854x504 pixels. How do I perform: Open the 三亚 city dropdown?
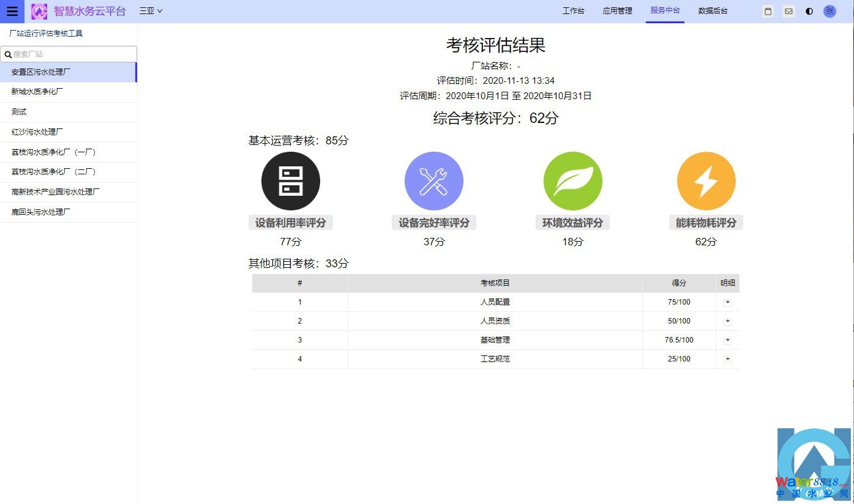151,11
